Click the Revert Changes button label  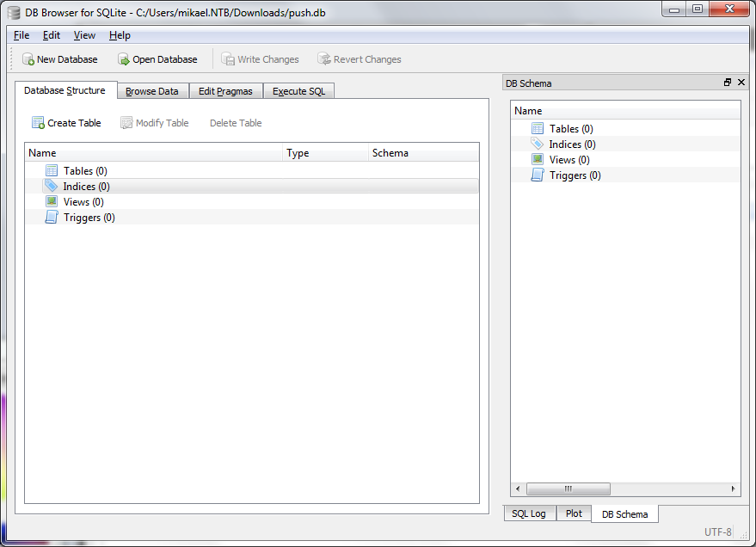pyautogui.click(x=367, y=59)
